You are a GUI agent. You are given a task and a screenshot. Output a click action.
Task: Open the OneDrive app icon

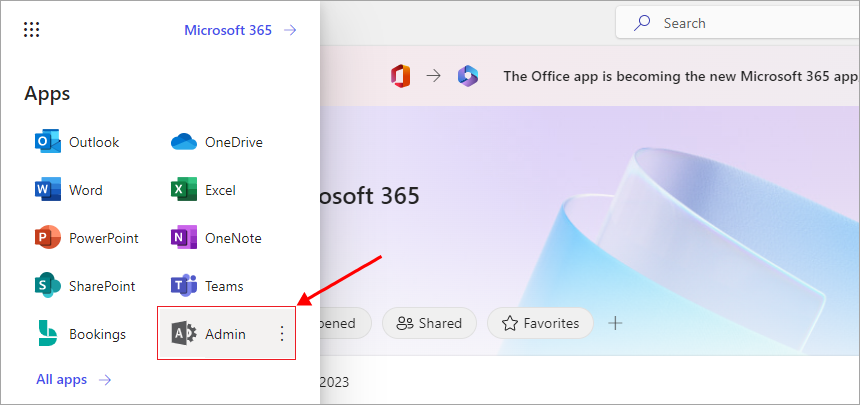(x=184, y=142)
